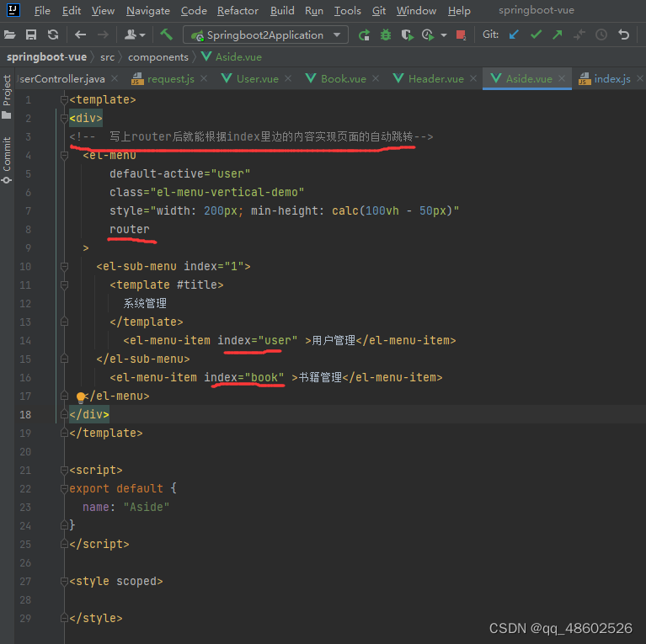Click components in the breadcrumb
The width and height of the screenshot is (646, 644).
[157, 57]
